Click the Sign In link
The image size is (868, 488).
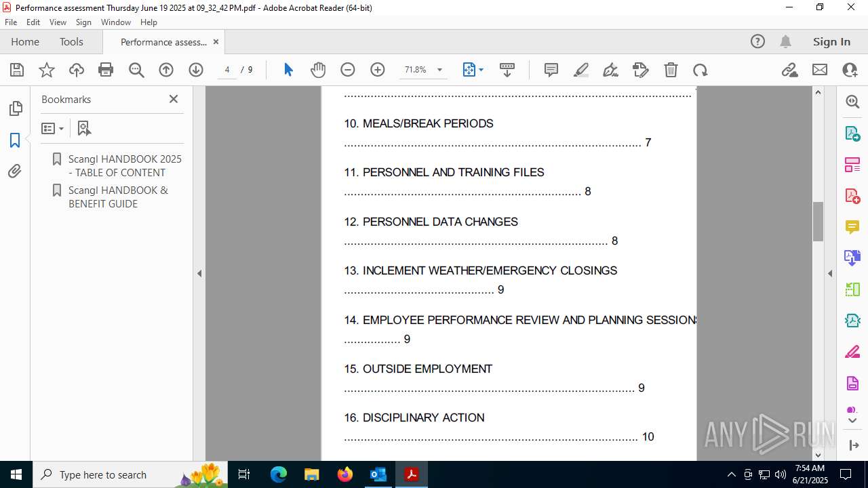831,41
